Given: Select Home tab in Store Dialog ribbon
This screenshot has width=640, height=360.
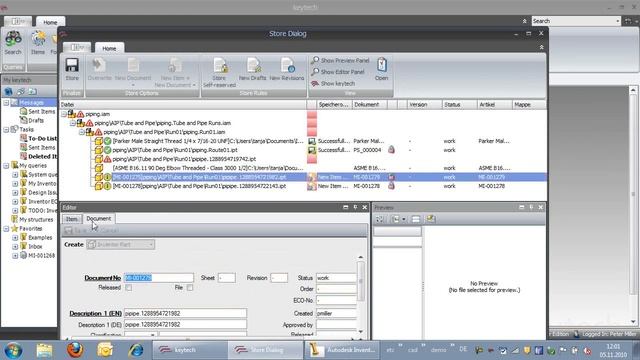Looking at the screenshot, I should point(109,48).
